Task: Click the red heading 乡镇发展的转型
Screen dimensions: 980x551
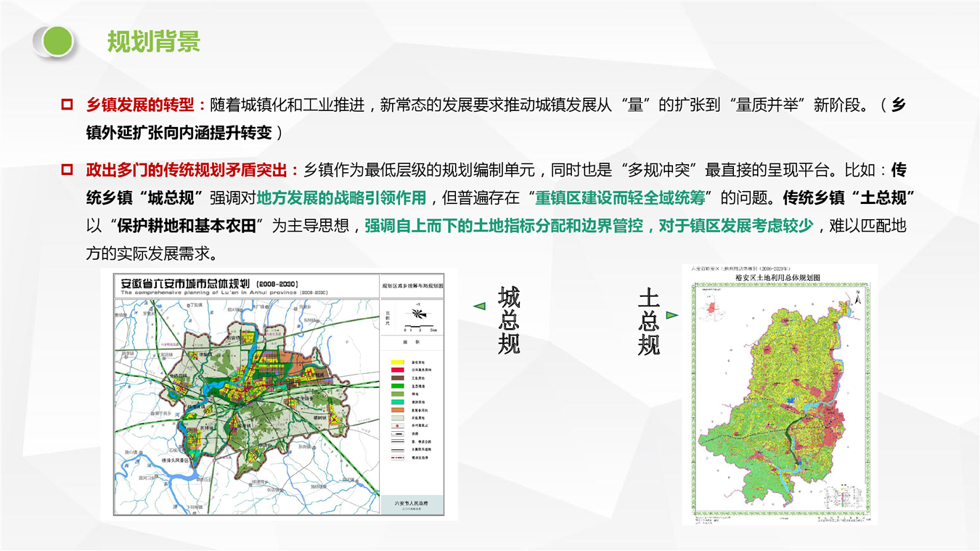Action: 142,105
